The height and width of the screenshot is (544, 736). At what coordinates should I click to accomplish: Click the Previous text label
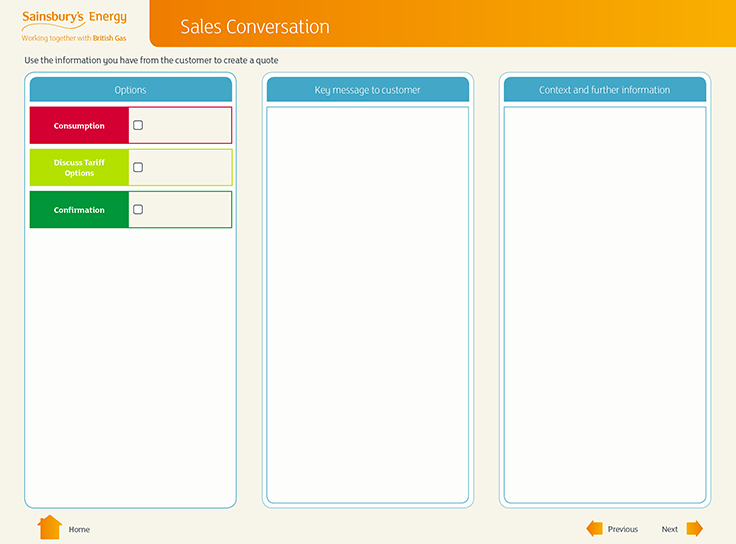[622, 529]
